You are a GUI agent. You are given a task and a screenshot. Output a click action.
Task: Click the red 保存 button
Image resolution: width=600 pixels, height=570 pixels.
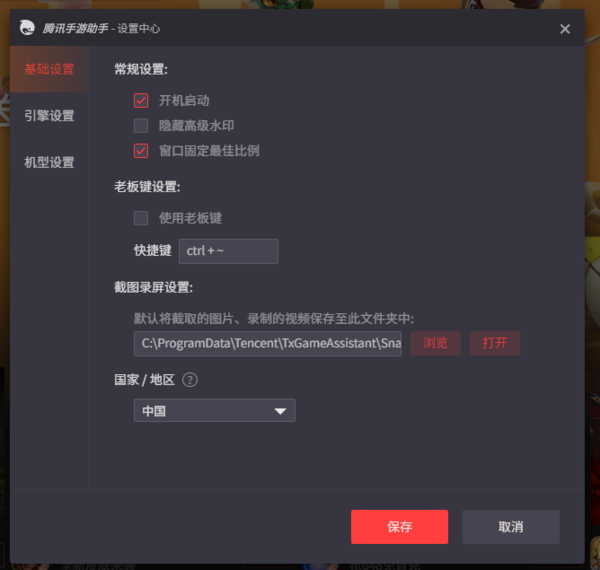[x=399, y=527]
